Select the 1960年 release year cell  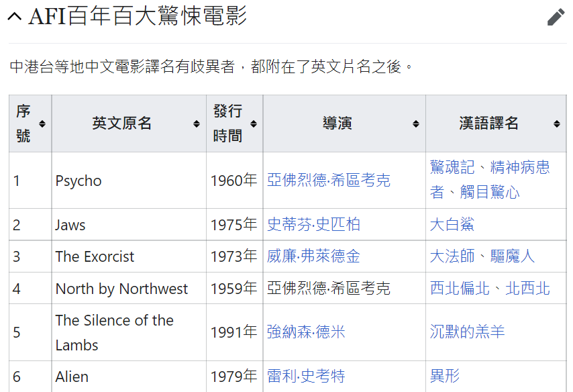pos(235,181)
